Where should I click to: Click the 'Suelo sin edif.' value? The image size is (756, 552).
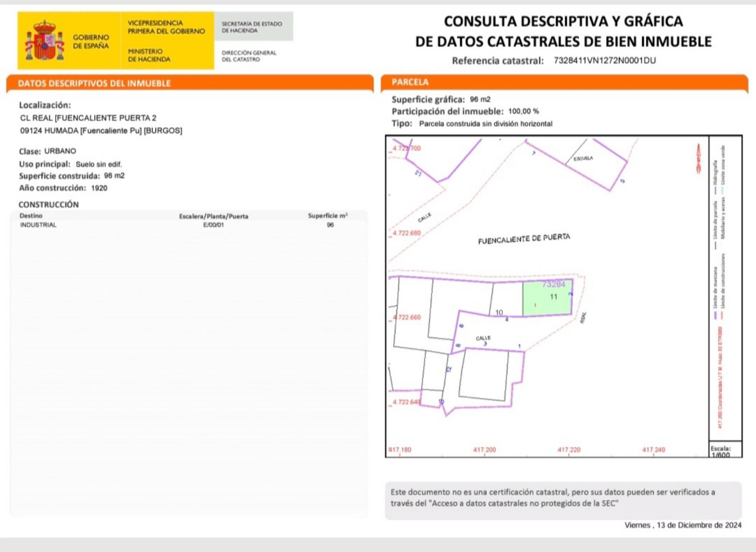pyautogui.click(x=99, y=164)
